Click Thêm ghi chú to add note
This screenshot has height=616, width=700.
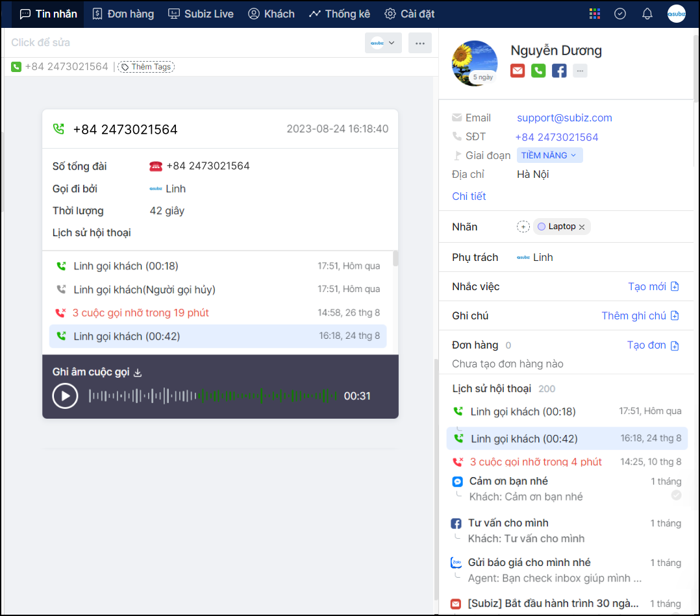click(640, 315)
